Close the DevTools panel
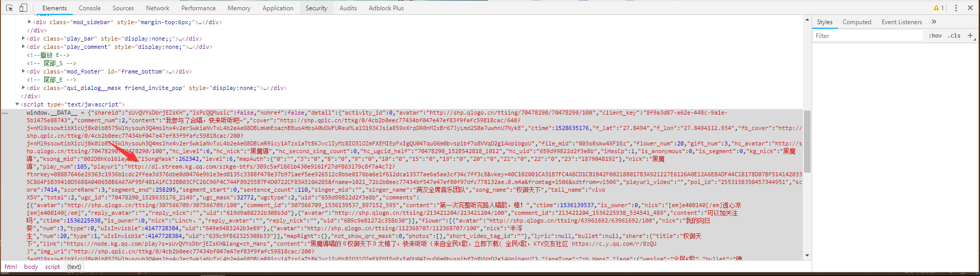The image size is (980, 276). click(970, 8)
